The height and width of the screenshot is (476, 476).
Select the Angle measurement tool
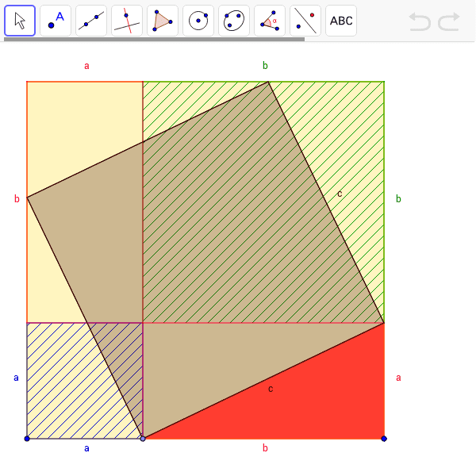coord(270,21)
